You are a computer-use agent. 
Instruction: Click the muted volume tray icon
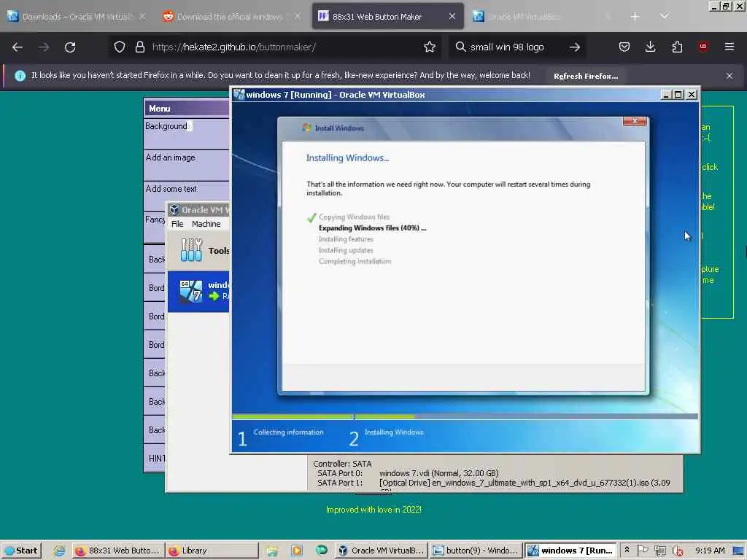click(x=677, y=551)
